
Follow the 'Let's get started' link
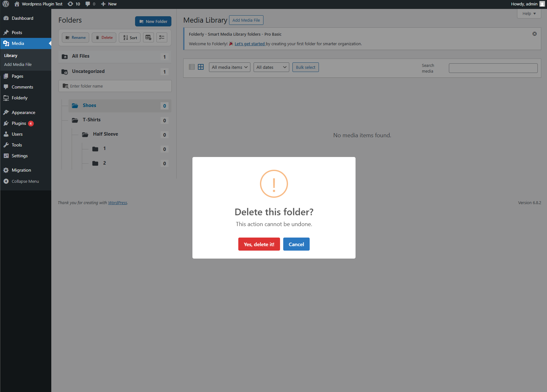(x=250, y=44)
